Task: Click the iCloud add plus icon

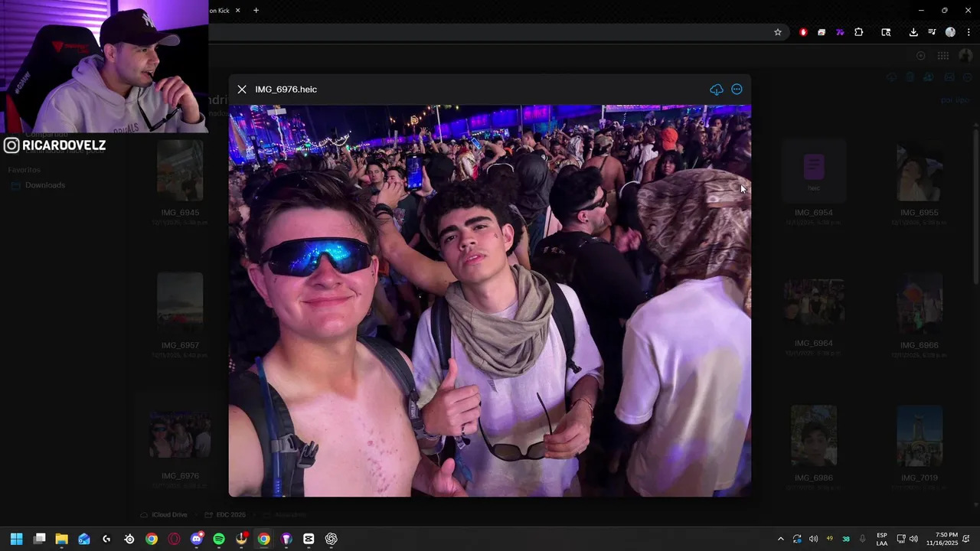Action: (921, 56)
